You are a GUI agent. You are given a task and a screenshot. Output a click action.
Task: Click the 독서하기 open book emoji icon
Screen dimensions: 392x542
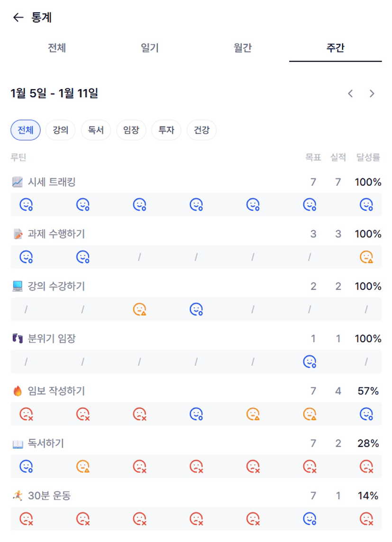pos(17,444)
